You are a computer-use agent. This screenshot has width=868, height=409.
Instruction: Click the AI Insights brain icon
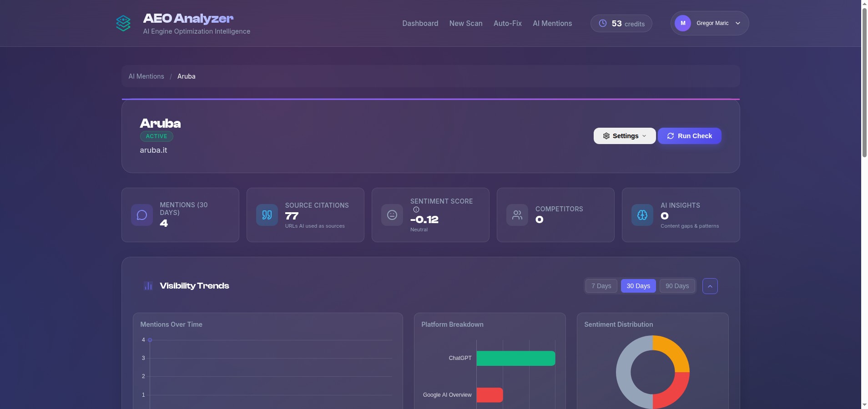coord(642,215)
